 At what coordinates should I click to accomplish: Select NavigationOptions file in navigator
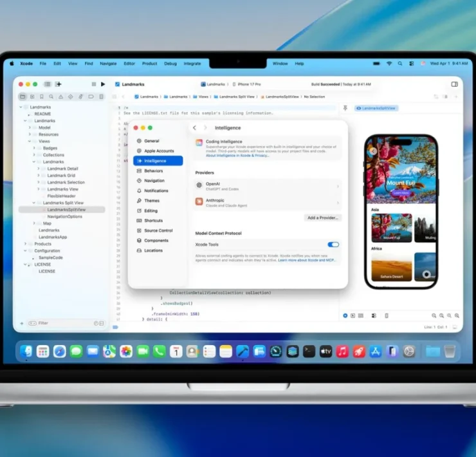pyautogui.click(x=64, y=217)
